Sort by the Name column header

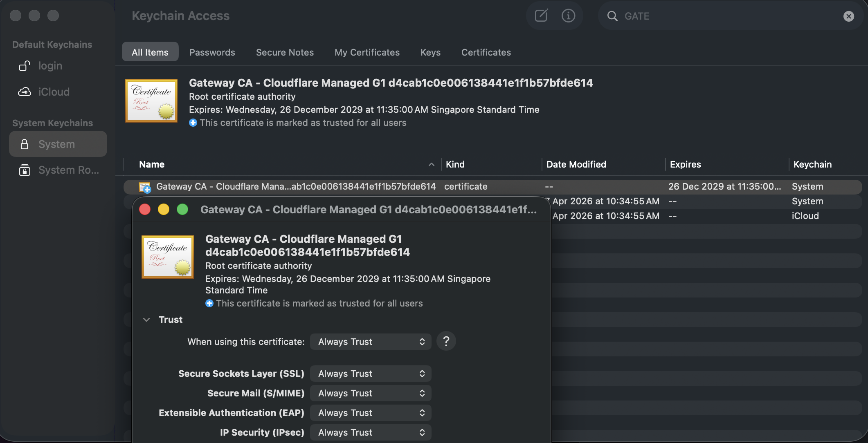pyautogui.click(x=152, y=164)
